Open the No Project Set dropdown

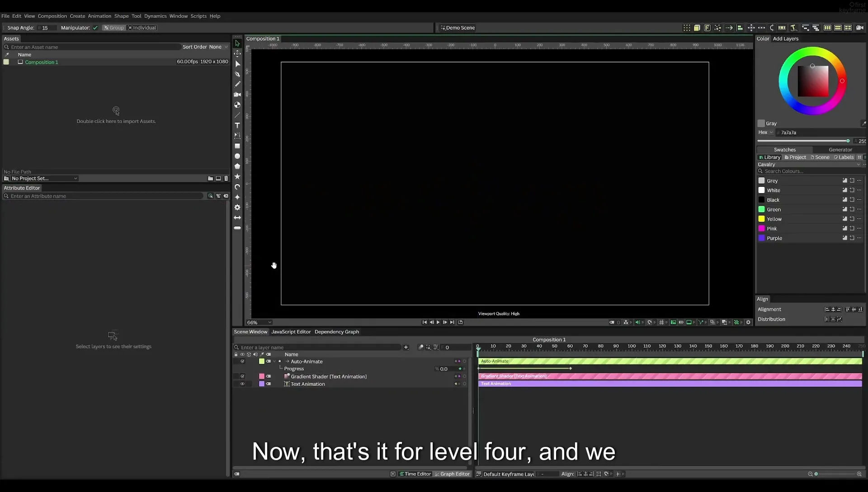(44, 179)
